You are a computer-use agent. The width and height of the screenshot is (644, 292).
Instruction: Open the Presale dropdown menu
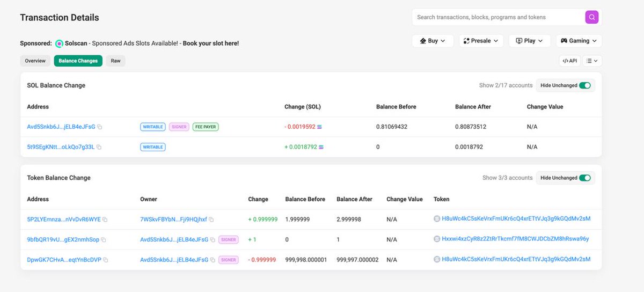pos(481,41)
